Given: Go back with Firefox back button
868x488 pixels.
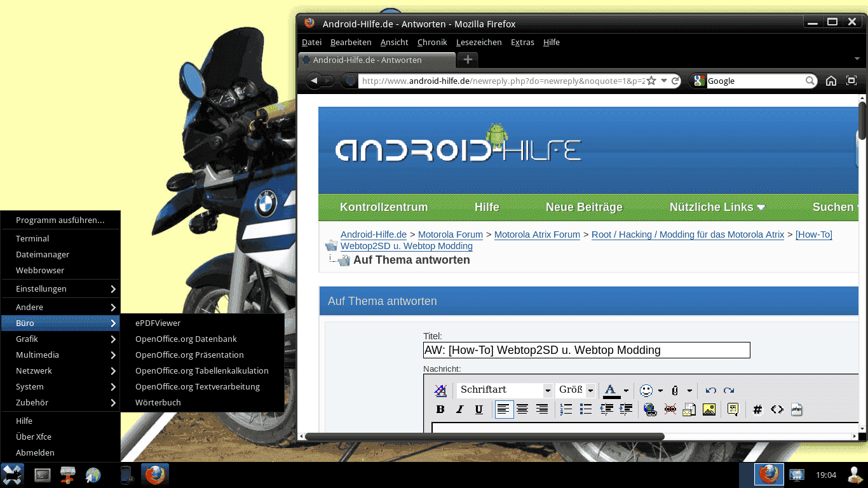Looking at the screenshot, I should (x=314, y=81).
